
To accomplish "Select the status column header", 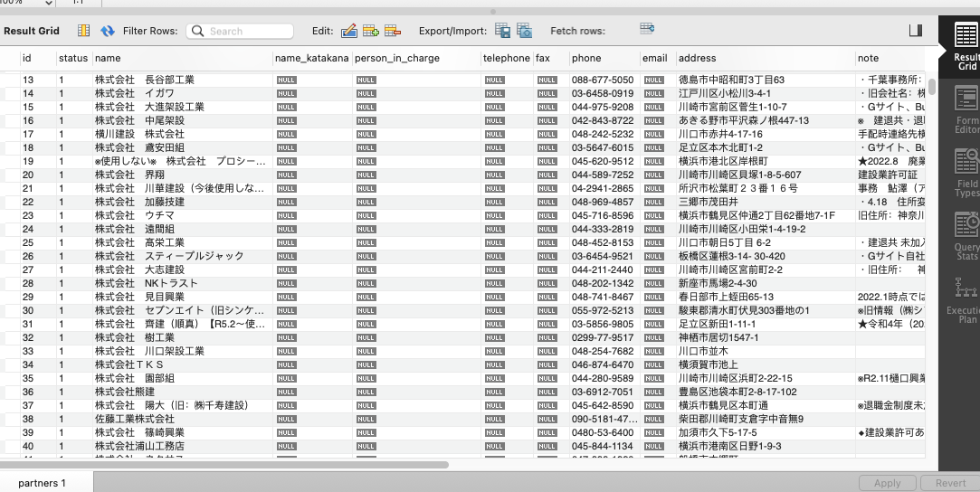I will click(73, 58).
